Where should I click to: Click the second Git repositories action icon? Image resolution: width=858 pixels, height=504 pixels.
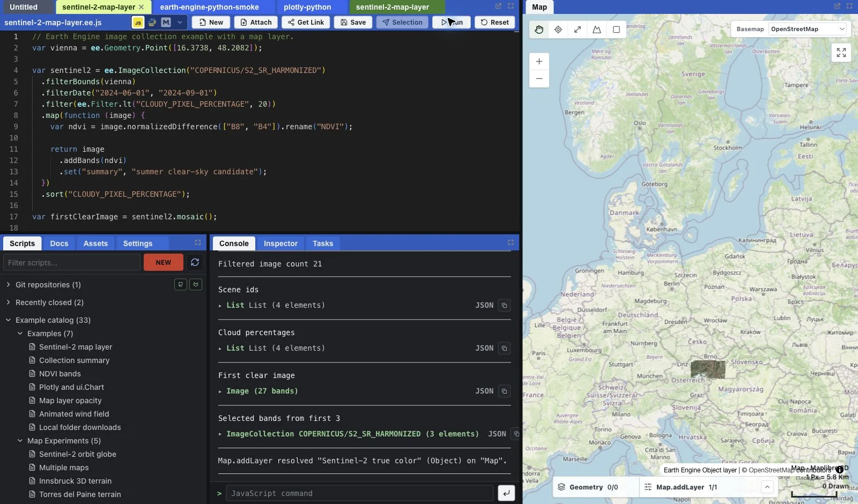point(196,285)
